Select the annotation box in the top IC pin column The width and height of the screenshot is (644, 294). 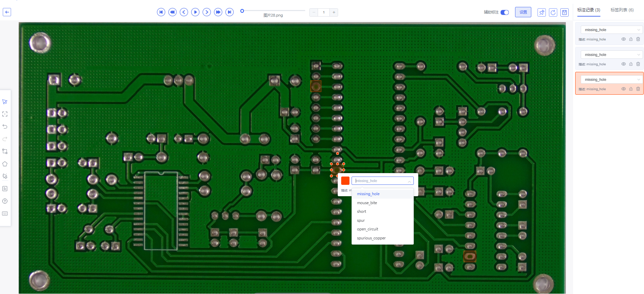pos(316,86)
